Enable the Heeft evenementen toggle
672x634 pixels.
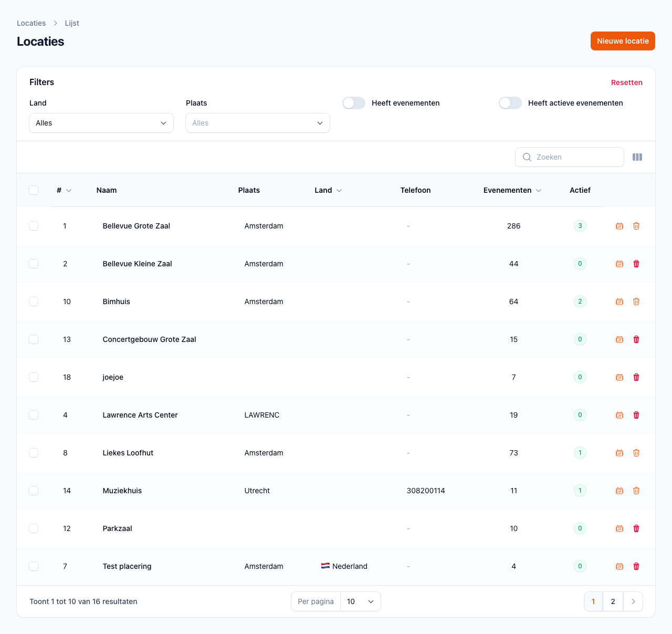pos(354,103)
